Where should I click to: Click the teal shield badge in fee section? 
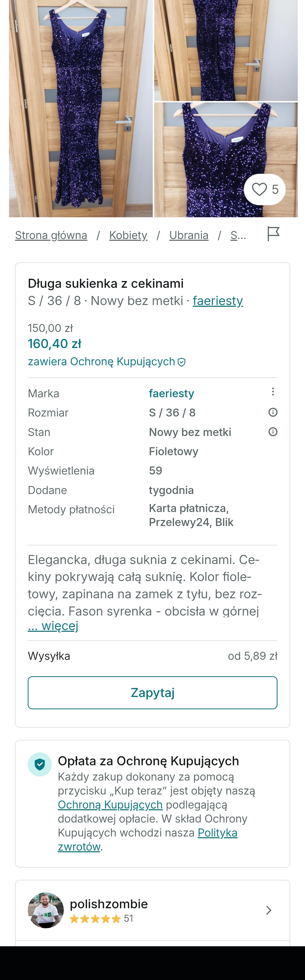39,764
